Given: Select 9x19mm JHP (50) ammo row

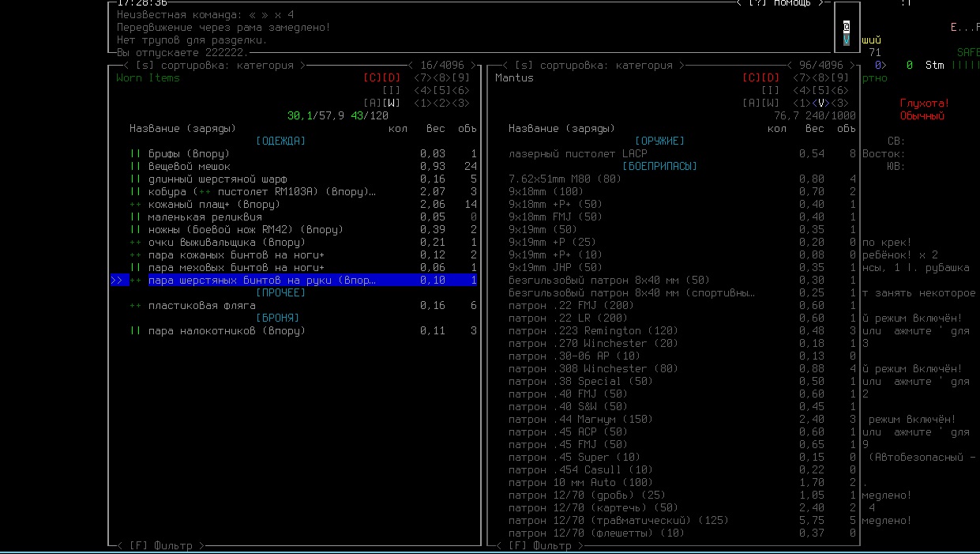Looking at the screenshot, I should [x=682, y=268].
